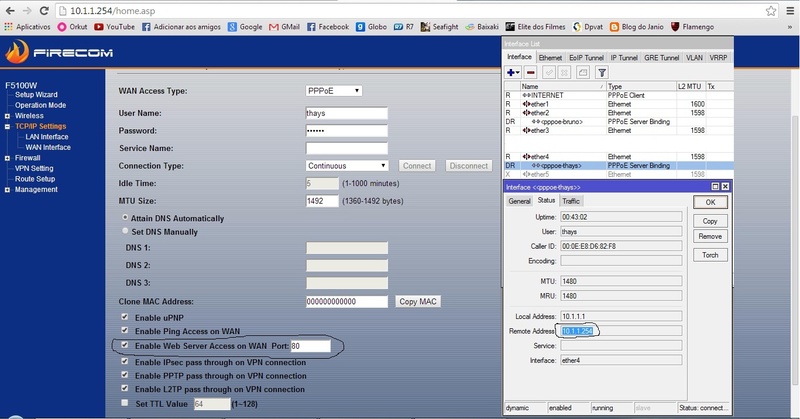Open the Facebook bookmark
Image resolution: width=800 pixels, height=419 pixels.
click(x=328, y=27)
